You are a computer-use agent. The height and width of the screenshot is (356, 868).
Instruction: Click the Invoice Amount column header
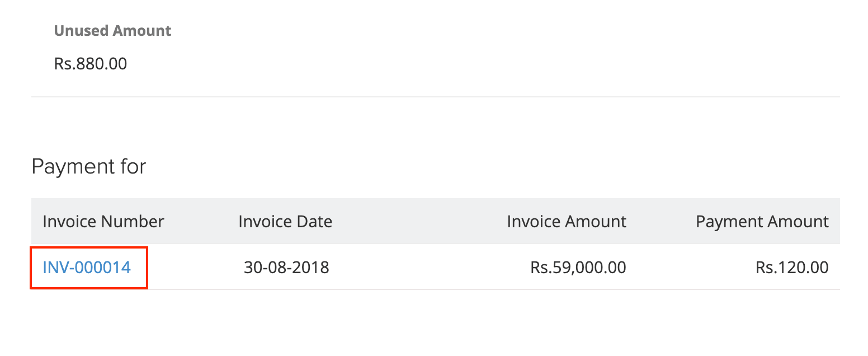(x=567, y=221)
